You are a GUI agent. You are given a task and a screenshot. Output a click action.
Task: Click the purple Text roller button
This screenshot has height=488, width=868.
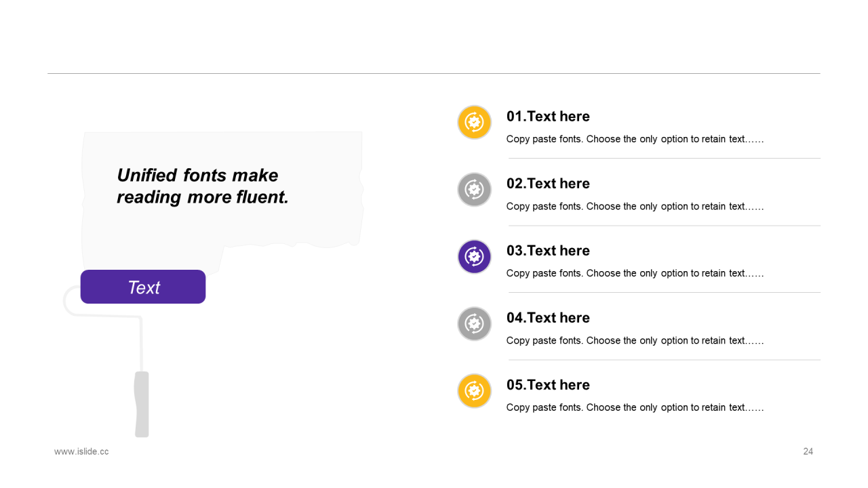point(143,287)
